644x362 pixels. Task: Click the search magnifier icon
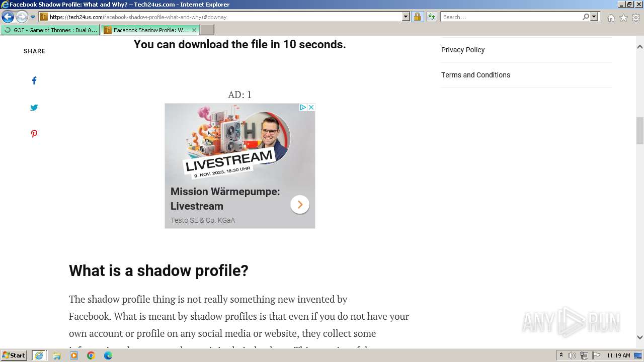click(x=586, y=17)
